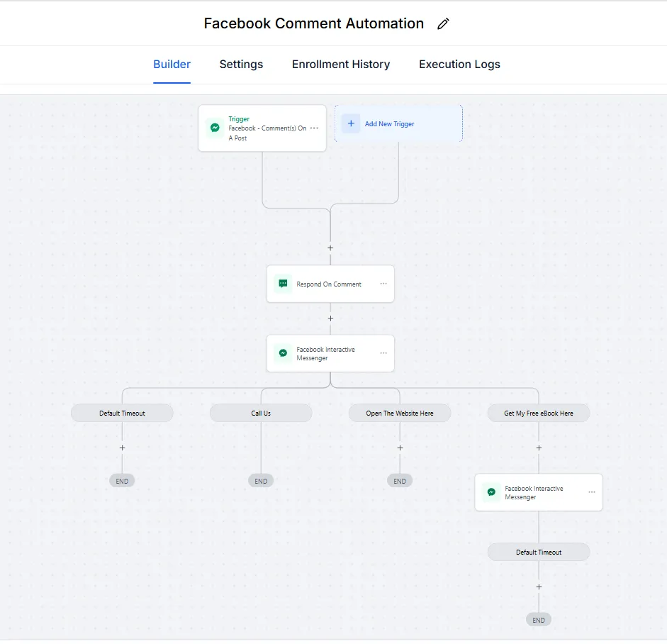Image resolution: width=667 pixels, height=644 pixels.
Task: Click END node under Call Us
Action: [261, 481]
